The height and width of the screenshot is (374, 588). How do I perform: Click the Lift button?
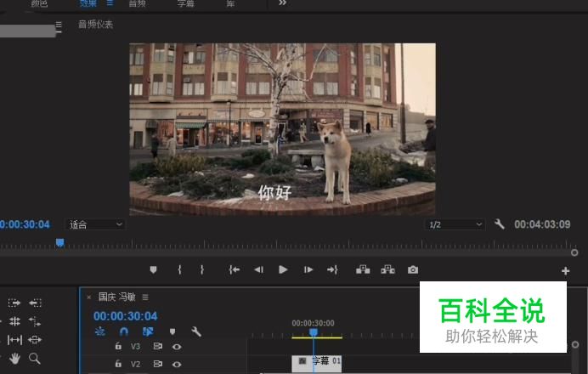pyautogui.click(x=363, y=269)
